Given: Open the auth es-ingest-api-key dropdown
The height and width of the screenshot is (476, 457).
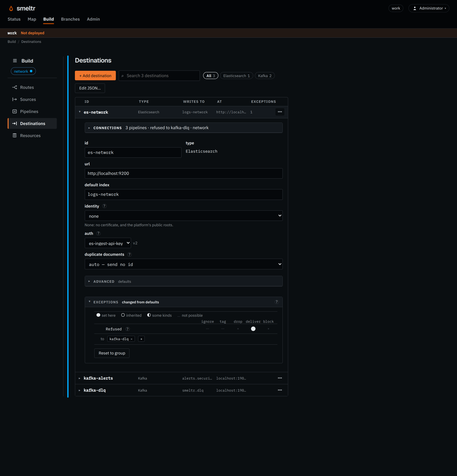Looking at the screenshot, I should click(x=108, y=243).
